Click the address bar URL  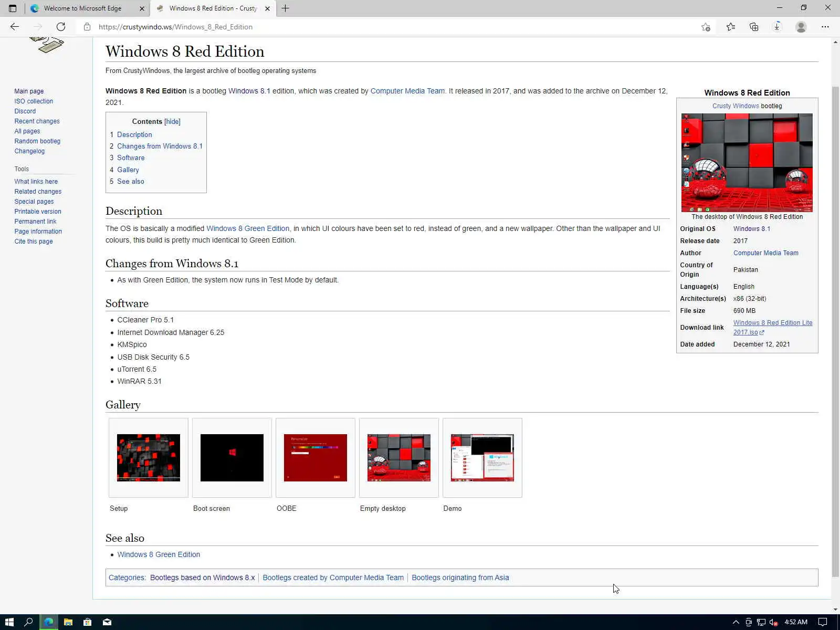coord(175,27)
